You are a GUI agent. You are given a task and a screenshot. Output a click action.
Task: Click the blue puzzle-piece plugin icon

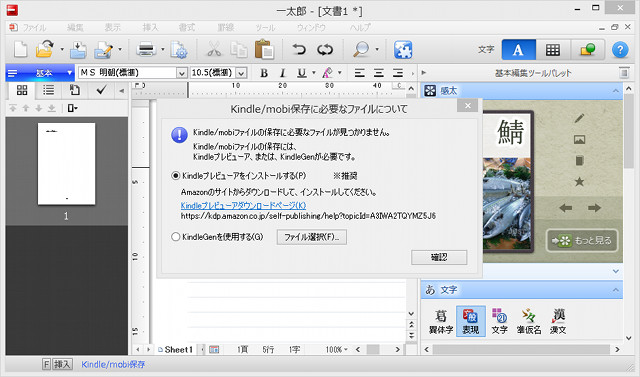pyautogui.click(x=403, y=49)
